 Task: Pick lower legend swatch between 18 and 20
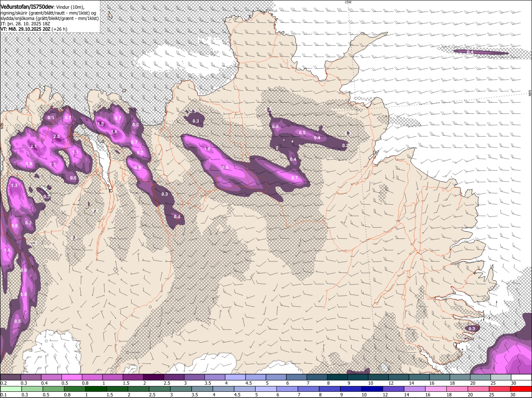point(458,389)
